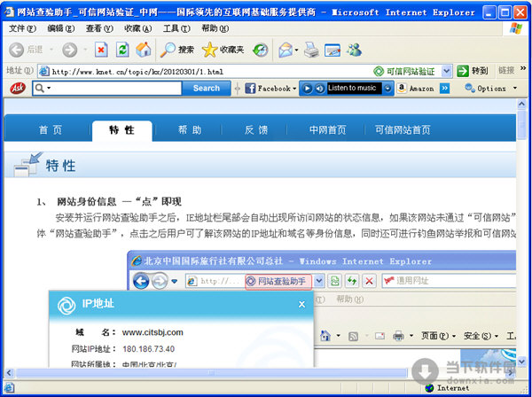Click vertical scrollbar up arrow
Viewport: 532px width, 397px height.
click(522, 104)
